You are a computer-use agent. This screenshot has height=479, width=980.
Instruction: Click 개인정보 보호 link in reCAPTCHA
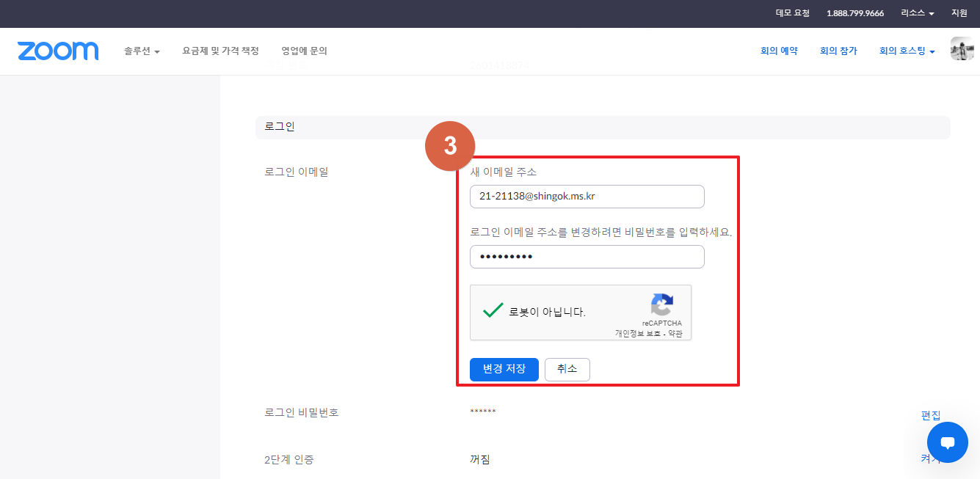pyautogui.click(x=638, y=334)
